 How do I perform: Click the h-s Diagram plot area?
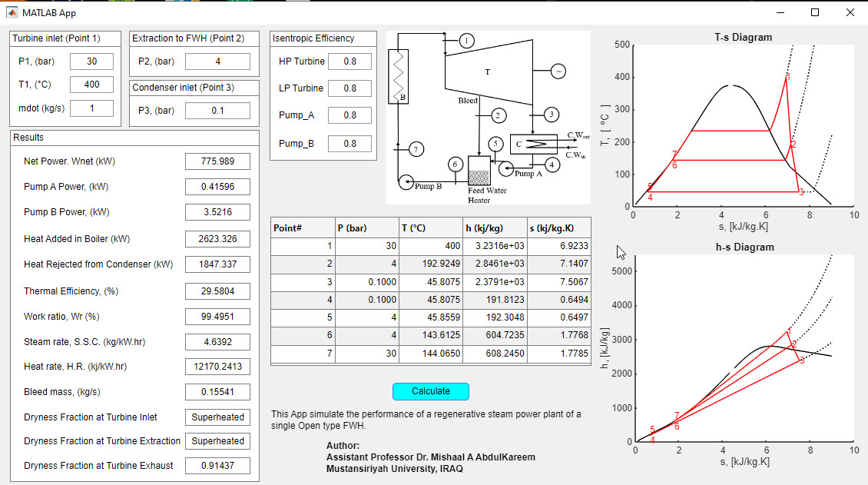(x=744, y=348)
